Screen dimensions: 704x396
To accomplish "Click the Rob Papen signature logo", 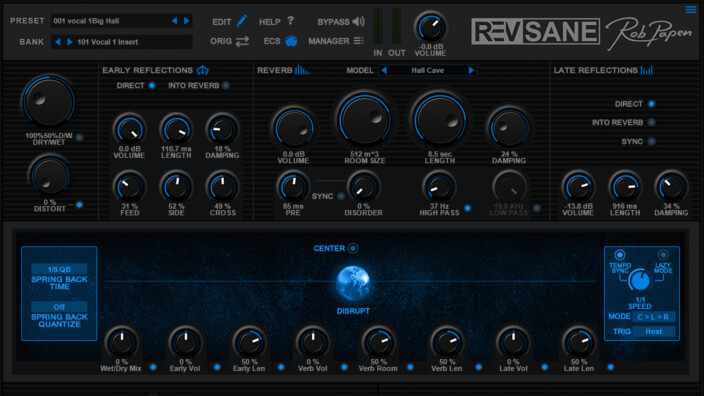I will coord(649,34).
